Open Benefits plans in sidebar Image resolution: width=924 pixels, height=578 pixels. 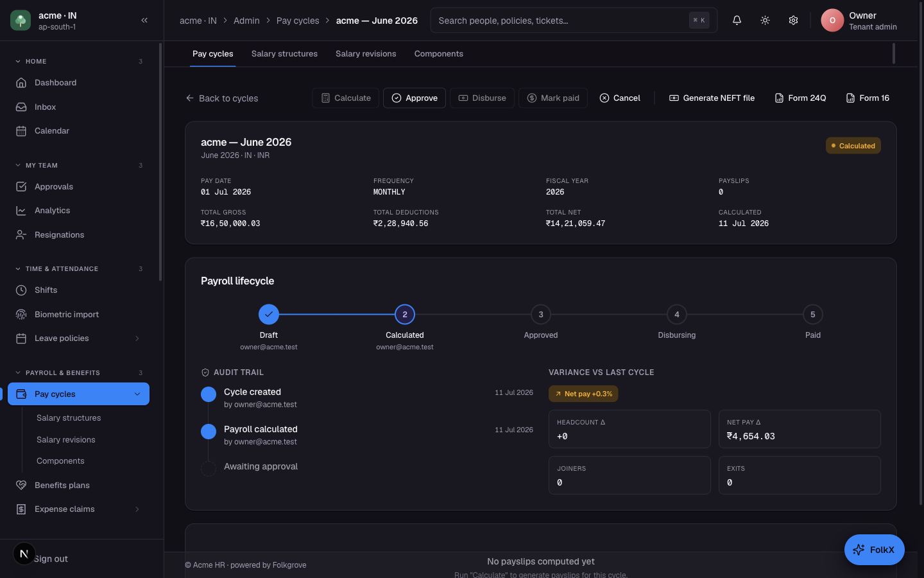pos(78,486)
